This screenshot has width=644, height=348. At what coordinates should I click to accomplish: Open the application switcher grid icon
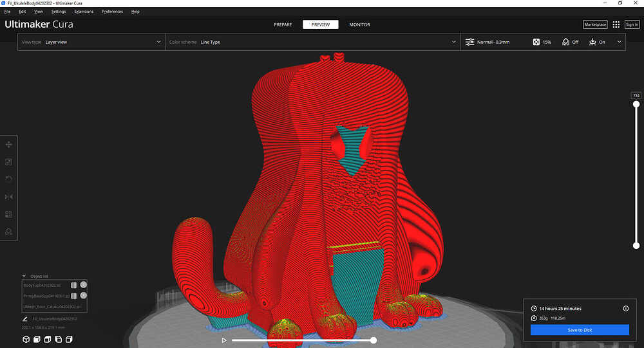coord(616,24)
